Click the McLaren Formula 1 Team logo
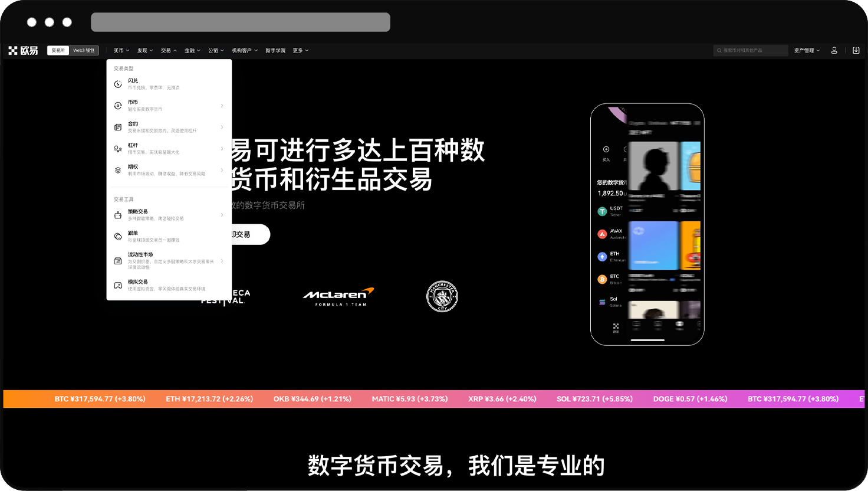 [338, 297]
